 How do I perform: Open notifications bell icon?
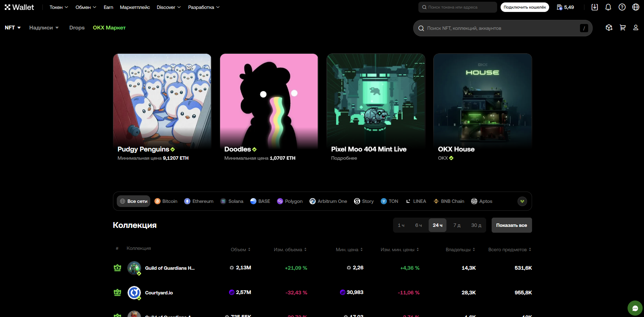coord(608,7)
